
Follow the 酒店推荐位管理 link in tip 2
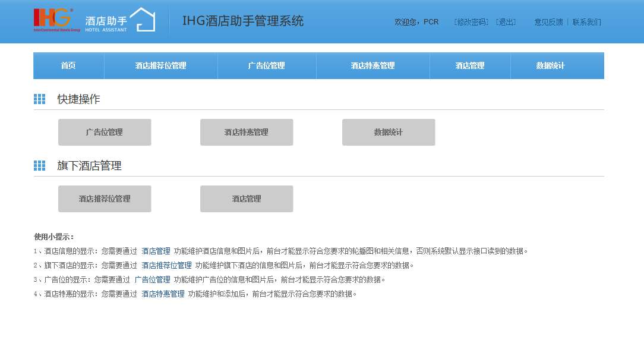[x=166, y=266]
